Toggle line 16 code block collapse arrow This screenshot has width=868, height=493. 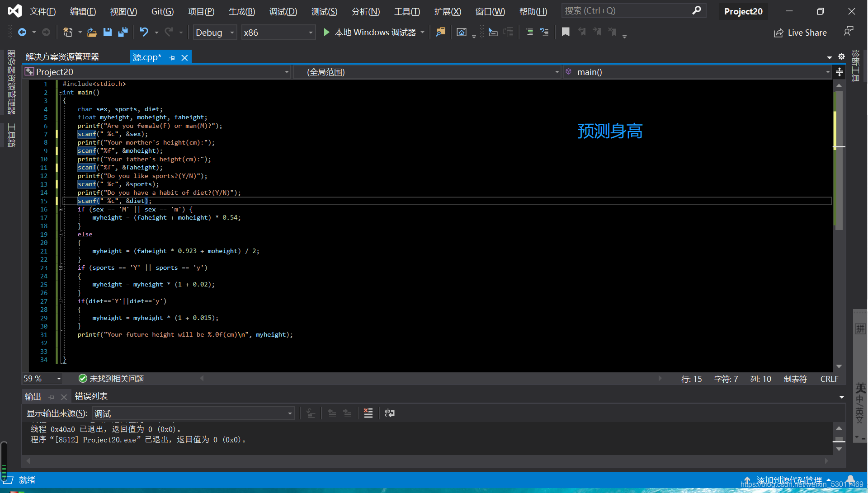(59, 209)
